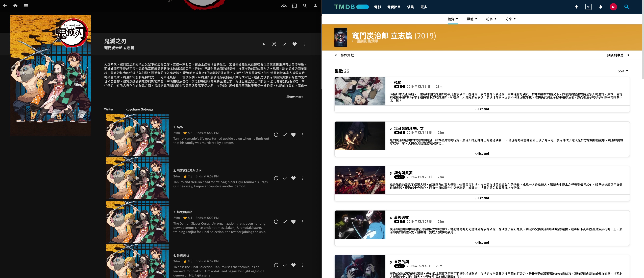Click the home icon in Jellyfin header
This screenshot has width=644, height=278.
[15, 6]
